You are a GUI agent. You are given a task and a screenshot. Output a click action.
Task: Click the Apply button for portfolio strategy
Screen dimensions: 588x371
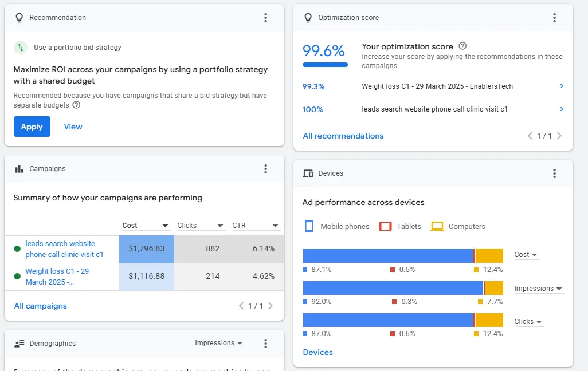[32, 127]
